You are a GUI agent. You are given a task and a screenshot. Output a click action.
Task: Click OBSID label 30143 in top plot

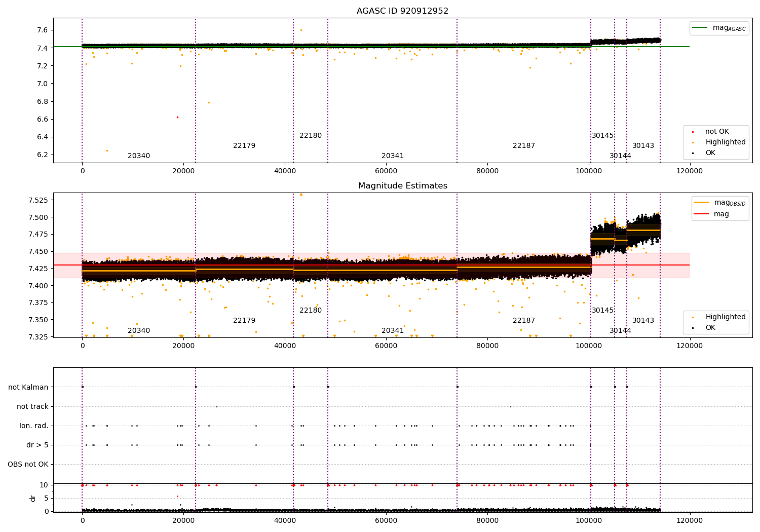643,145
